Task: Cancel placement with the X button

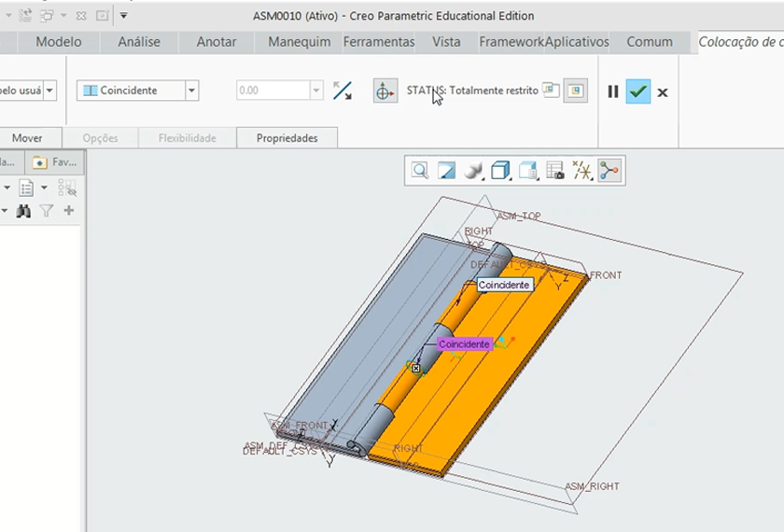Action: coord(663,91)
